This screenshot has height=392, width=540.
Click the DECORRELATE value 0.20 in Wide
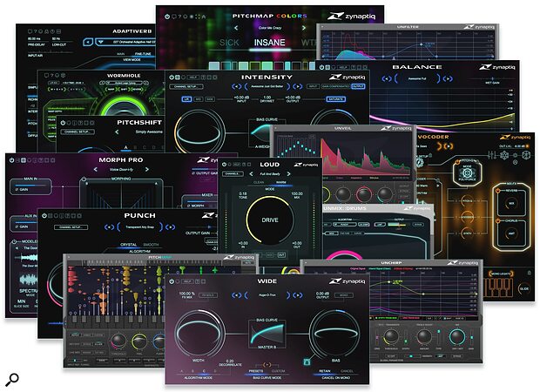click(230, 361)
